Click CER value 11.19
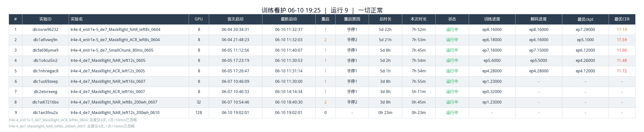 pyautogui.click(x=622, y=29)
